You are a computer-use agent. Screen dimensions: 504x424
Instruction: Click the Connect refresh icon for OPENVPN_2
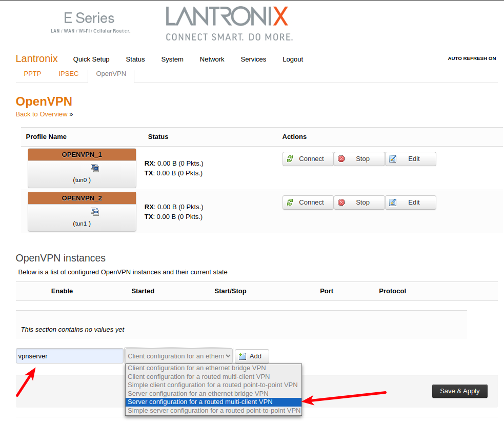pos(290,203)
